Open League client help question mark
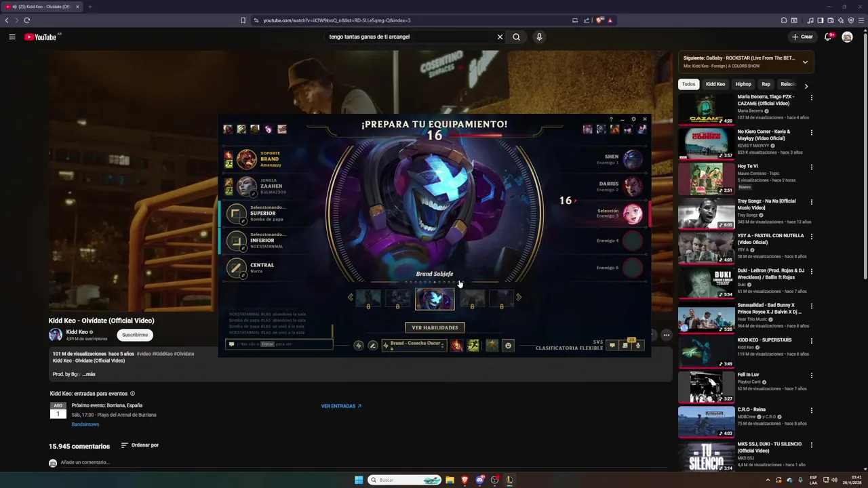This screenshot has height=488, width=868. tap(611, 119)
